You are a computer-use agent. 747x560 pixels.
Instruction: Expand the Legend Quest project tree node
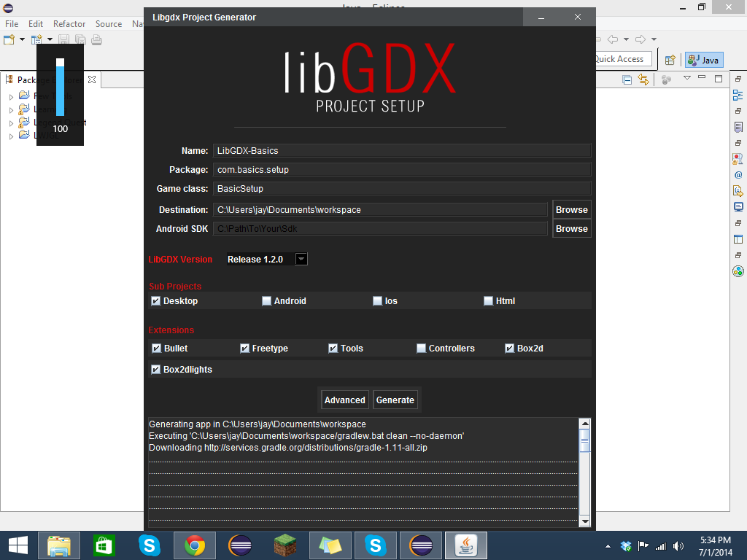(11, 123)
